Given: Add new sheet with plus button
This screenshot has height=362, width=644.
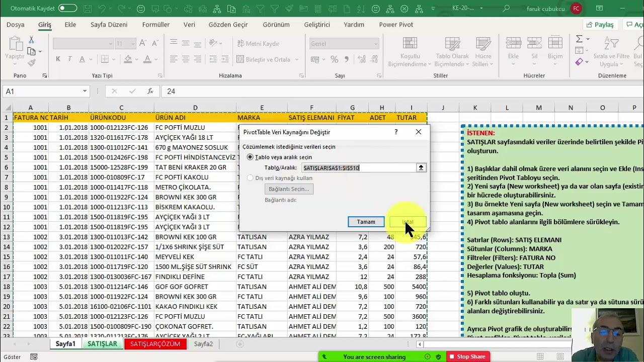Looking at the screenshot, I should tap(240, 344).
